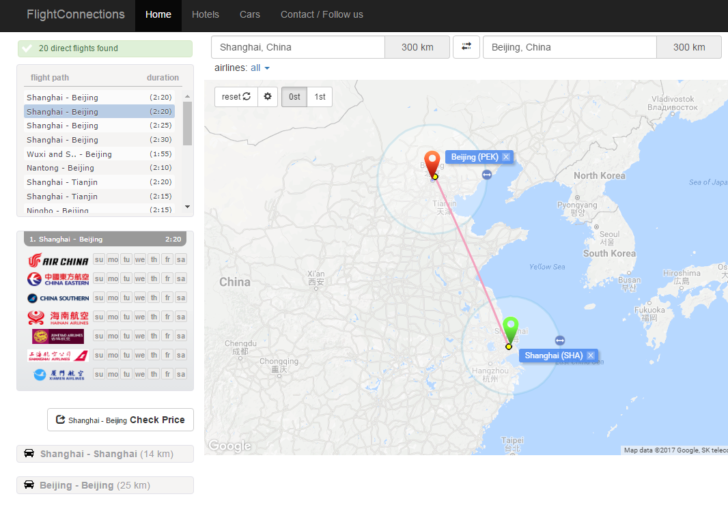Toggle Air China Sunday flight
Viewport: 728px width, 505px height.
[x=99, y=259]
